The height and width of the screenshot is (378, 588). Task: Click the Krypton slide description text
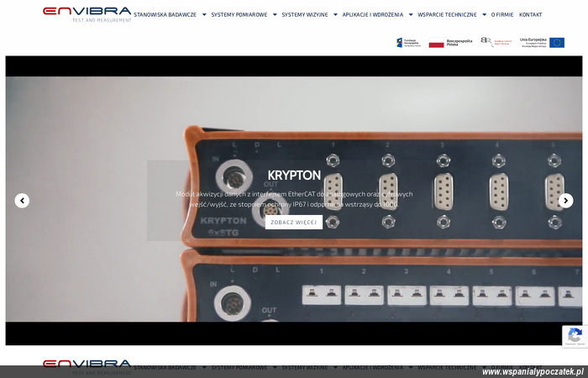coord(294,199)
